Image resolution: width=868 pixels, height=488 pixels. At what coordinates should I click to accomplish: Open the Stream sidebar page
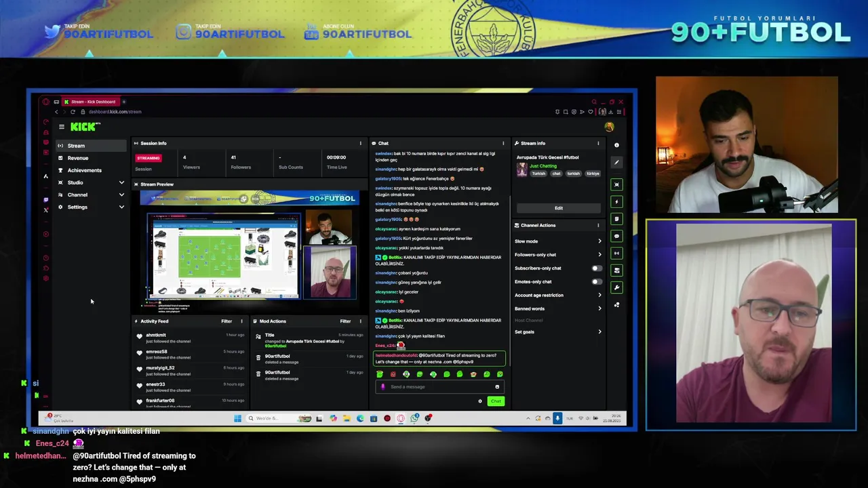(91, 146)
